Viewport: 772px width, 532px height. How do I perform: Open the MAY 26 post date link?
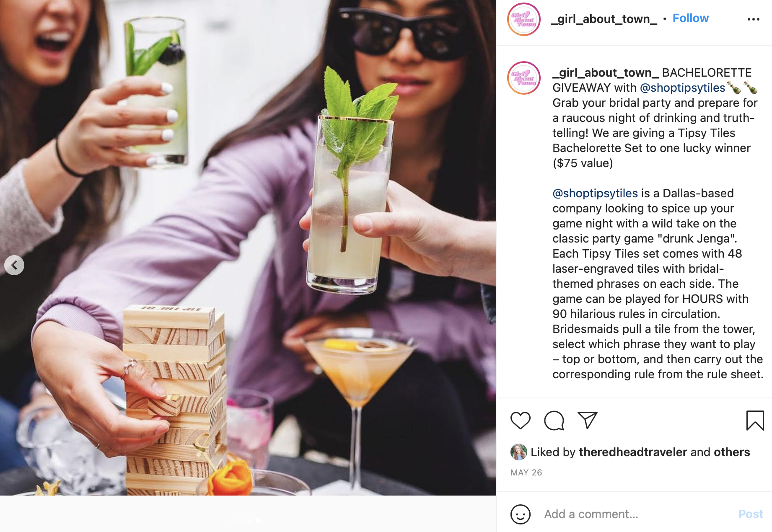pyautogui.click(x=526, y=473)
